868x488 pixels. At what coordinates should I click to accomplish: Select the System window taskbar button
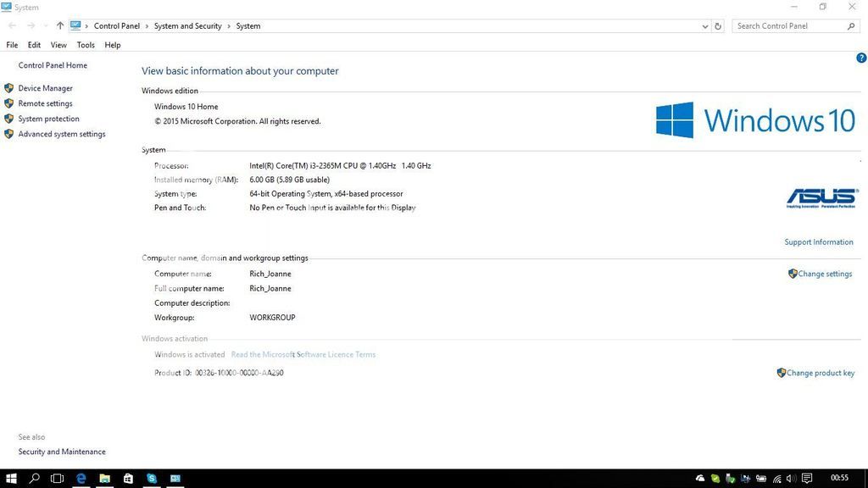click(x=175, y=478)
